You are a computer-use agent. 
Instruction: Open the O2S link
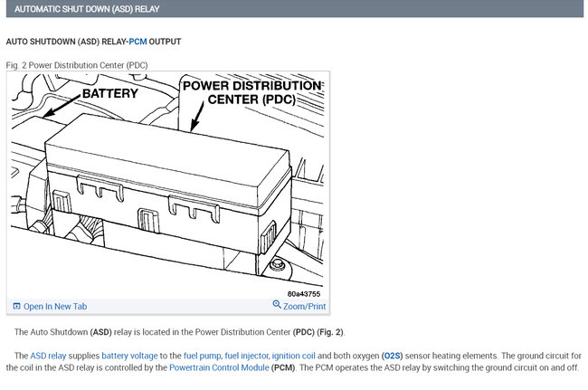pos(392,356)
